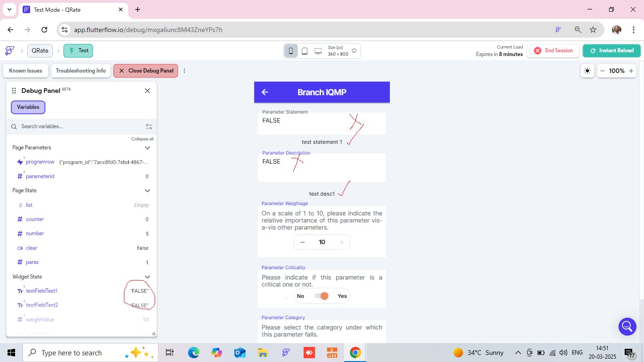Grab the Debug Panel drag handle icon

(14, 90)
